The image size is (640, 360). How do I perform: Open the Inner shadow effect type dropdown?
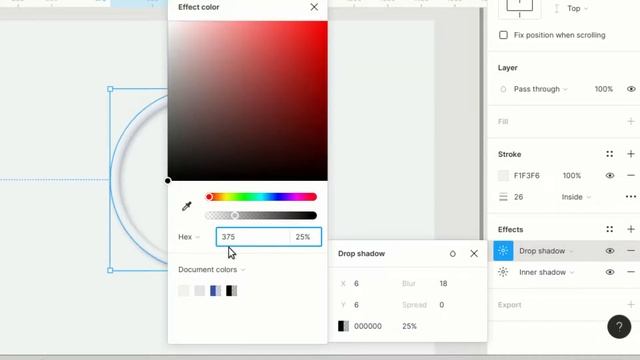547,272
